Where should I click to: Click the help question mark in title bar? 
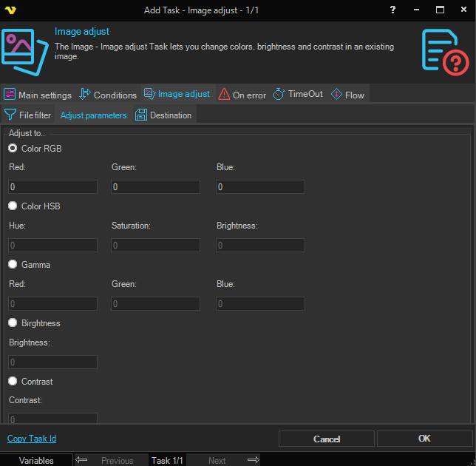[392, 10]
